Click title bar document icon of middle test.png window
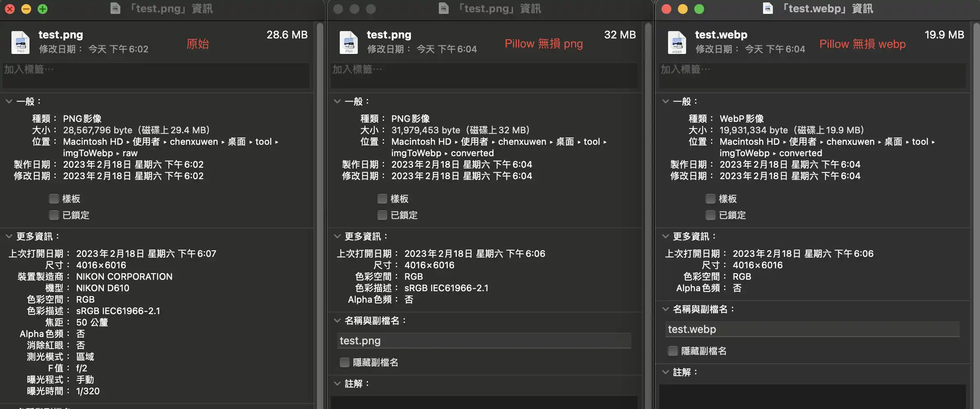980x409 pixels. coord(444,9)
